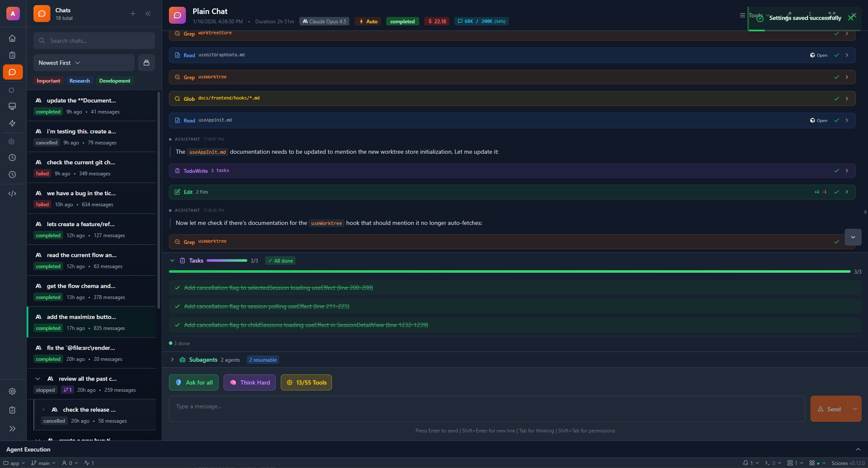This screenshot has width=868, height=468.
Task: Click the monitor icon in the left sidebar
Action: click(x=13, y=106)
